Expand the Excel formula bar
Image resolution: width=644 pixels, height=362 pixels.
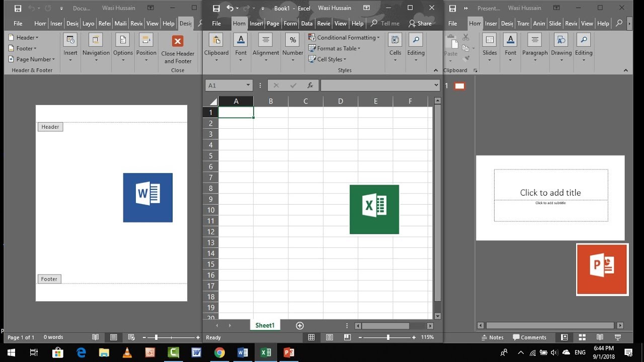[x=436, y=85]
